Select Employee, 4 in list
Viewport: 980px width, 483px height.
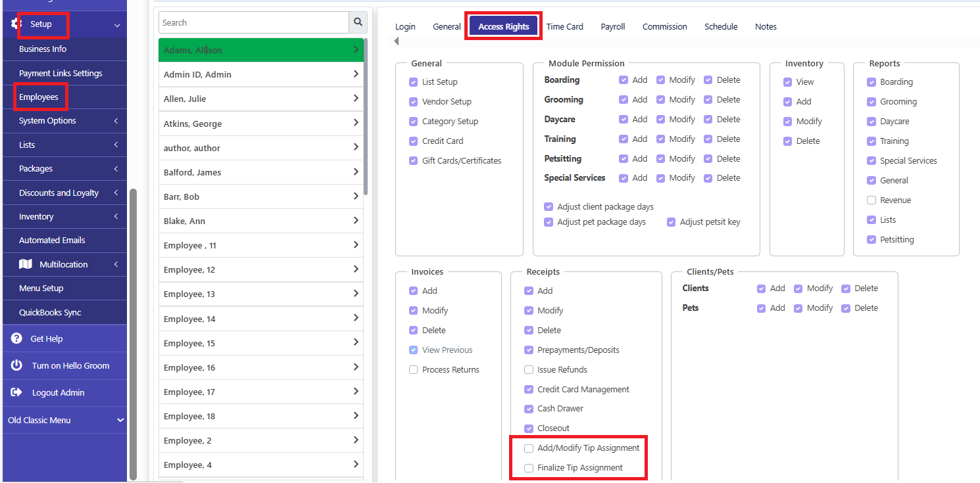pos(261,465)
